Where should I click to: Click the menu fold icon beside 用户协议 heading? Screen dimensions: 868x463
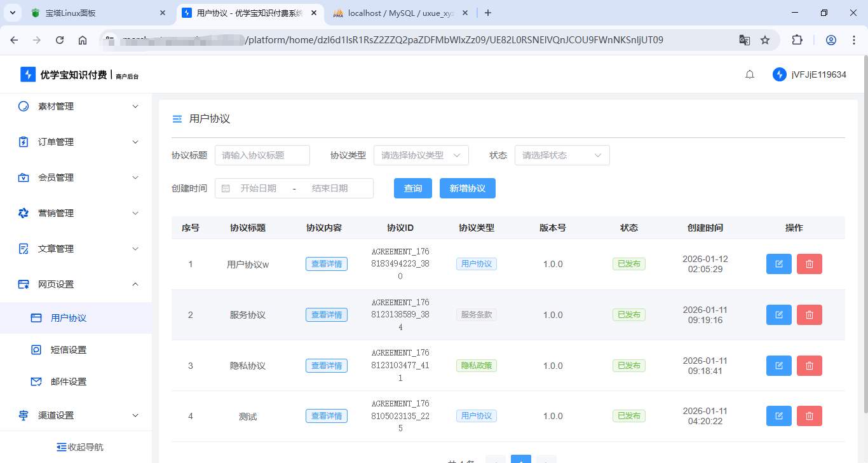(177, 119)
